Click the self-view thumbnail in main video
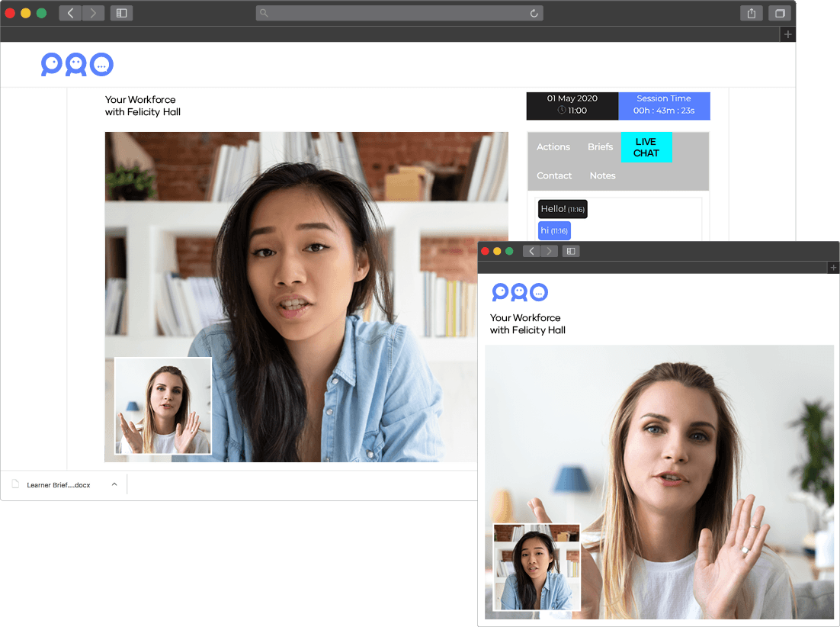The image size is (840, 627). click(x=163, y=406)
